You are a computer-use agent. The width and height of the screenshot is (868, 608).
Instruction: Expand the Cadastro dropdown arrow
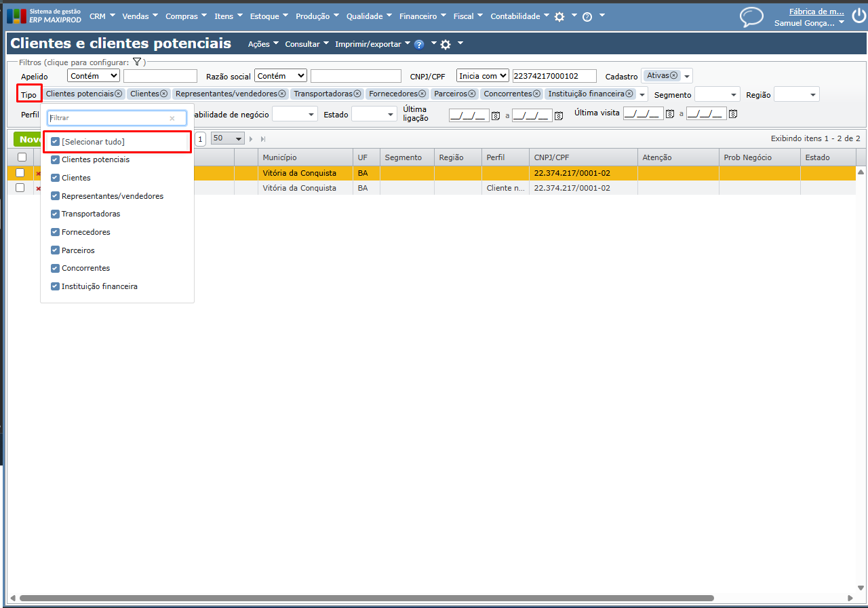coord(687,76)
